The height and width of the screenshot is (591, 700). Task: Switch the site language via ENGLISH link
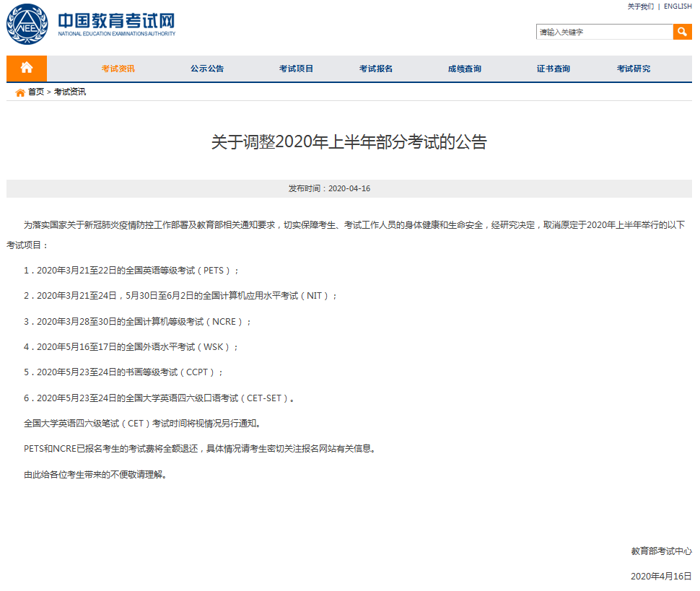tap(678, 6)
